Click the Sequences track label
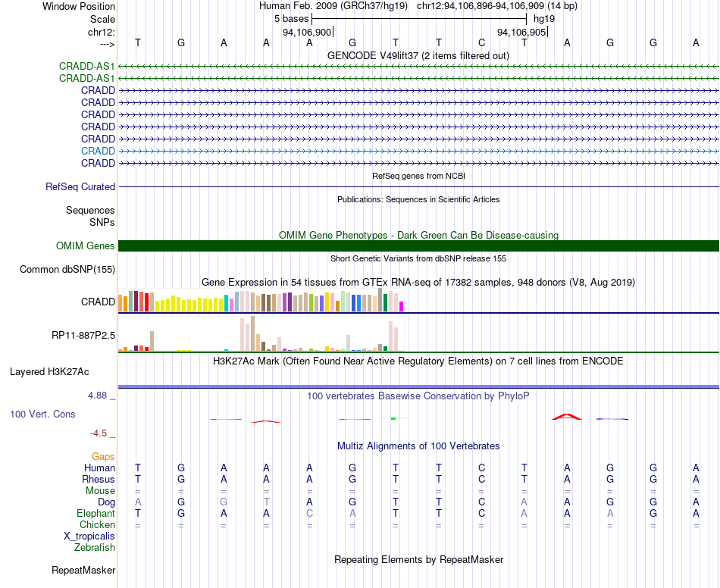This screenshot has height=588, width=720. (x=90, y=210)
